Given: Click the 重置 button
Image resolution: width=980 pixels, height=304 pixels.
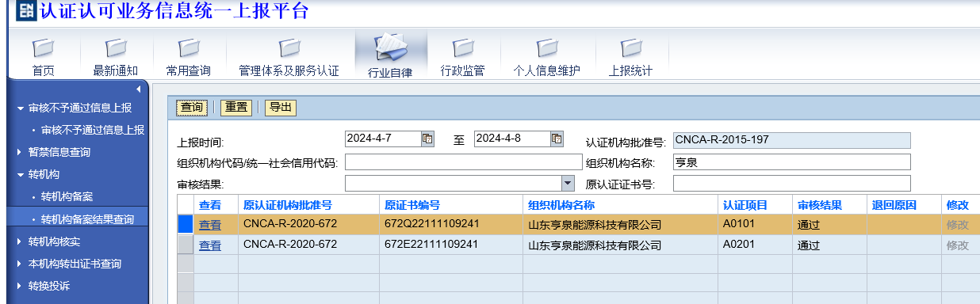Looking at the screenshot, I should [235, 107].
